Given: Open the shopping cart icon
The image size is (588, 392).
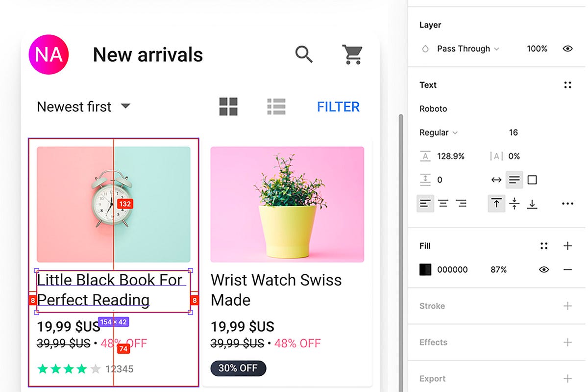Looking at the screenshot, I should tap(352, 54).
